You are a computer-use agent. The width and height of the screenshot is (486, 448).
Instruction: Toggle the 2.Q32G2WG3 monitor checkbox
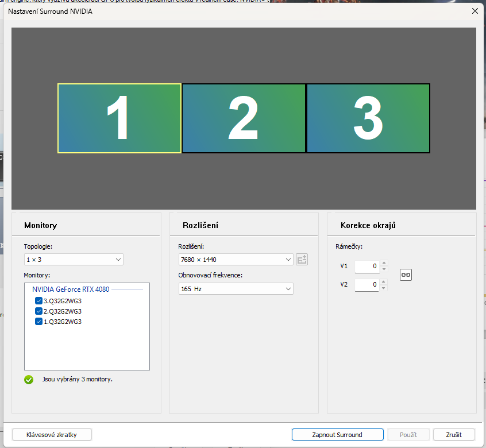[39, 311]
